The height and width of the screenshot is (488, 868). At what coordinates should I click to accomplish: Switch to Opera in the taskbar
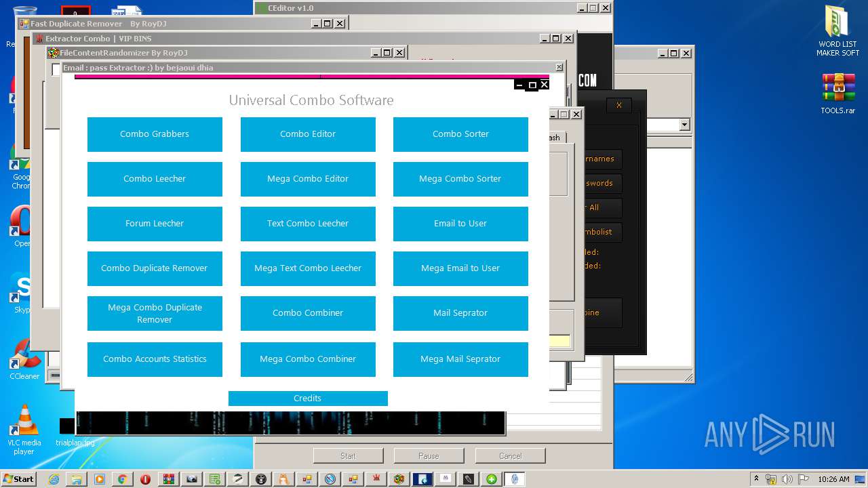coord(145,479)
